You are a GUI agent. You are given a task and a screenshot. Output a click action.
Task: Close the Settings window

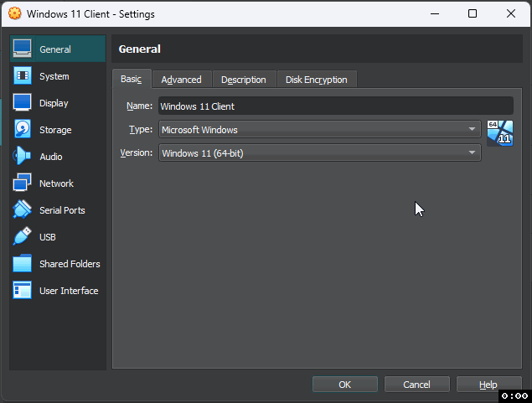(x=510, y=14)
